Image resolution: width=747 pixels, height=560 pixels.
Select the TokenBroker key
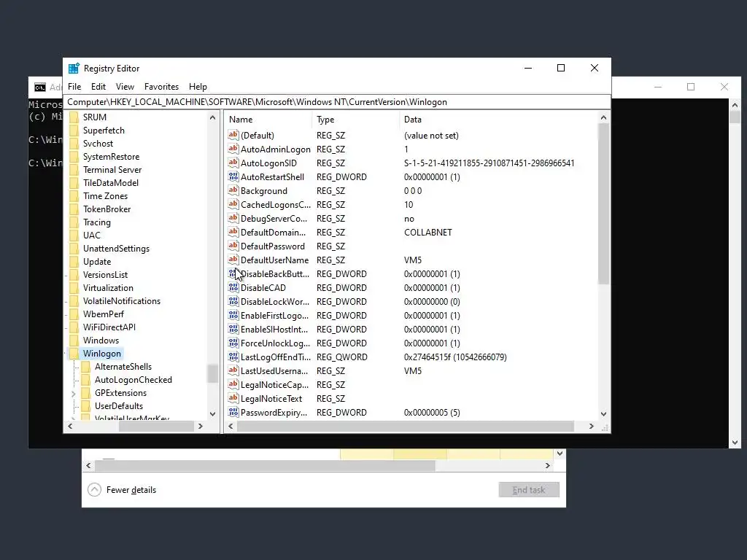(x=107, y=209)
